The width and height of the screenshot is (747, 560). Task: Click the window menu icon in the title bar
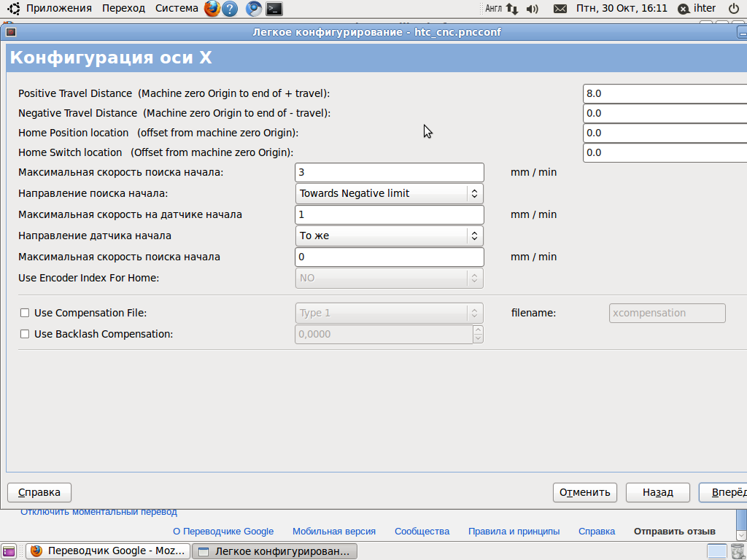click(11, 32)
